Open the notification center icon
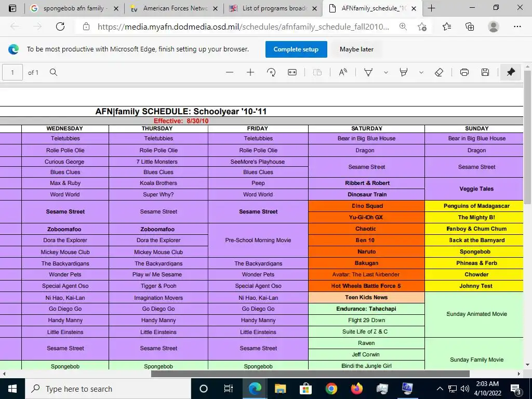Image resolution: width=532 pixels, height=399 pixels. point(516,389)
